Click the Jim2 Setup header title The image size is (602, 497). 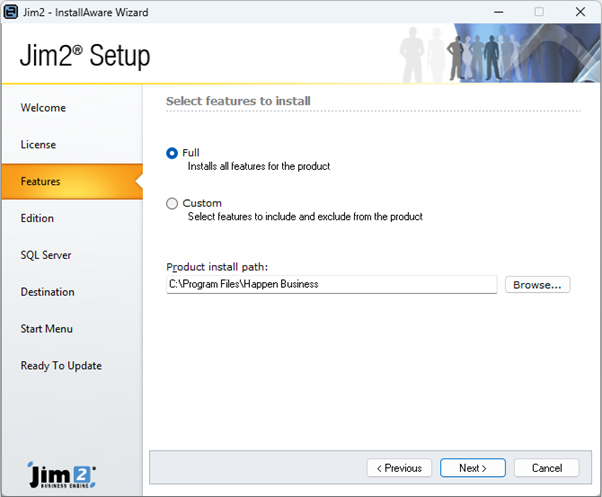coord(85,56)
